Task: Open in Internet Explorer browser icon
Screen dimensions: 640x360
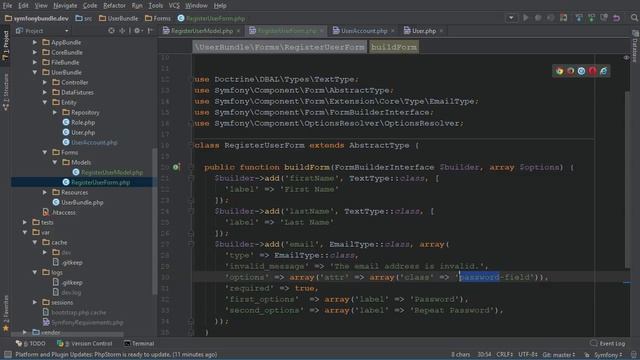Action: [x=603, y=71]
